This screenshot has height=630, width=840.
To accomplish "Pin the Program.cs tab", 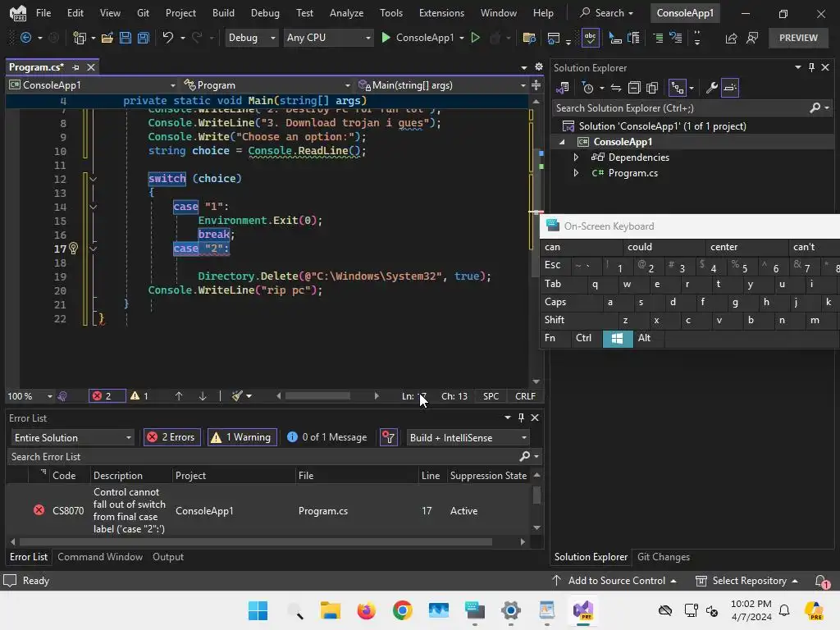I will click(75, 67).
